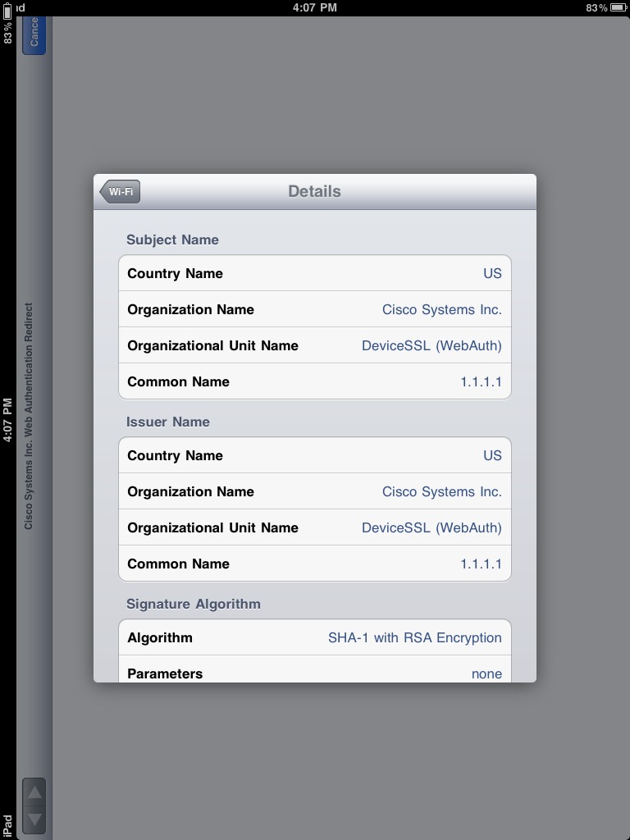This screenshot has height=840, width=630.
Task: Select Issuer Common Name row
Action: (x=315, y=564)
